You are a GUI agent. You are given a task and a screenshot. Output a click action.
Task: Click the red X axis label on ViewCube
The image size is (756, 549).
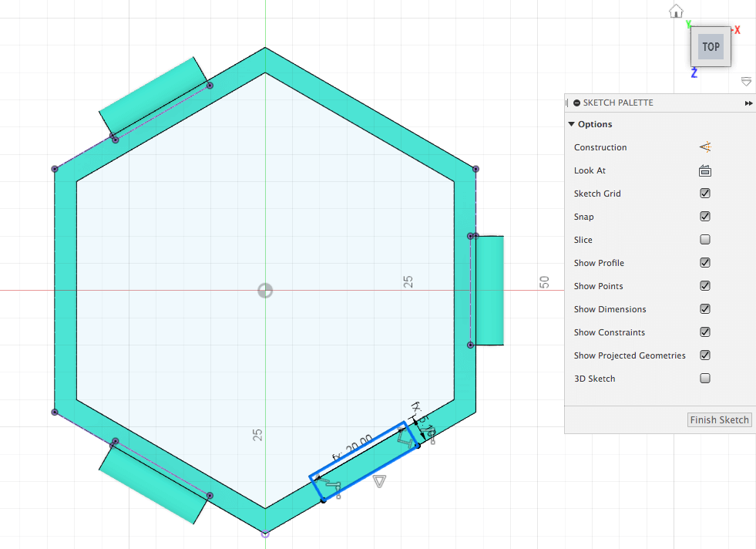point(738,30)
